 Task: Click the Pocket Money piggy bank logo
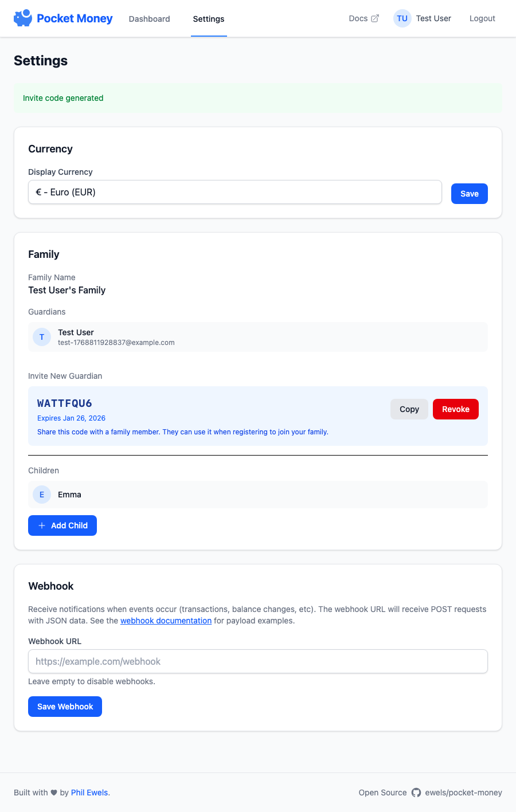tap(23, 18)
